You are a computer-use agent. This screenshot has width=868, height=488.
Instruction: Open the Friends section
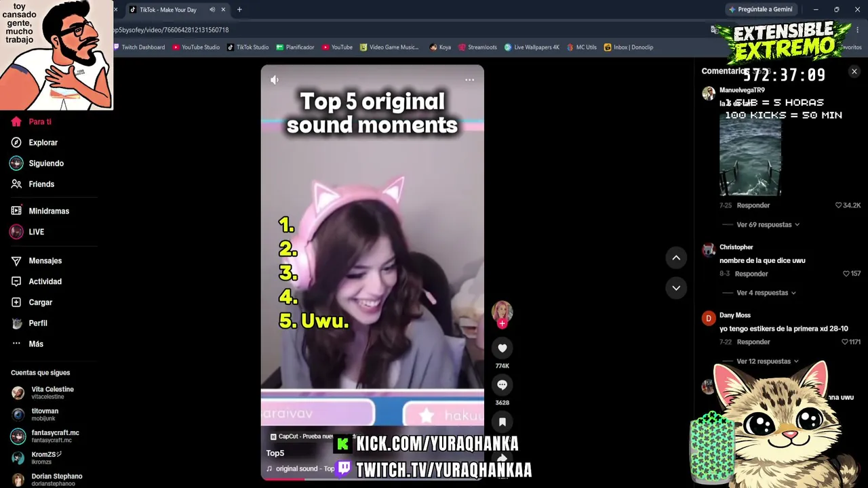tap(33, 184)
